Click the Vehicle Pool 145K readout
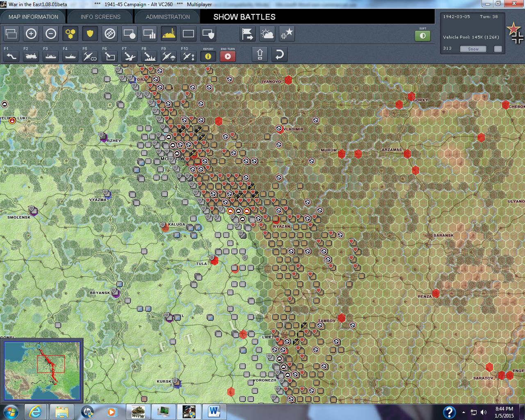The image size is (525, 420). (x=471, y=37)
